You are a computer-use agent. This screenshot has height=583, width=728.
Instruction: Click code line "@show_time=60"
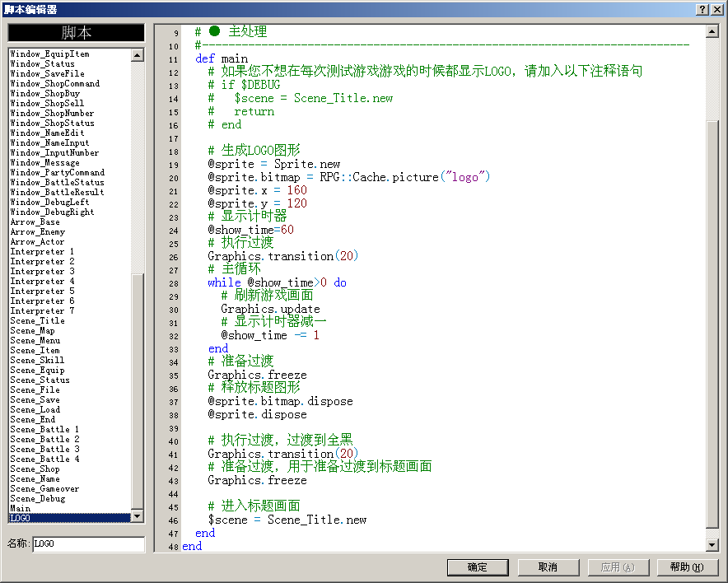(x=250, y=231)
